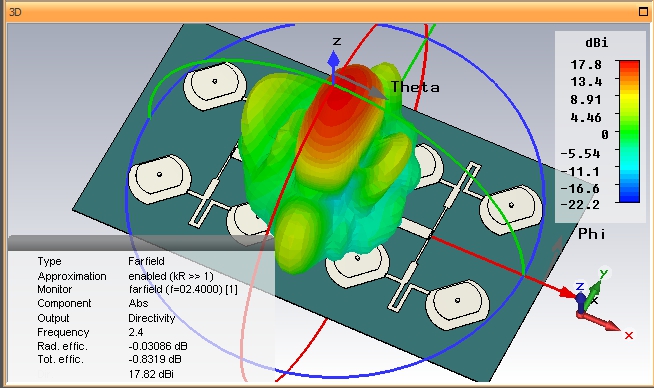The image size is (654, 388).
Task: Click the 17.82 dBi directivity value
Action: (x=151, y=374)
